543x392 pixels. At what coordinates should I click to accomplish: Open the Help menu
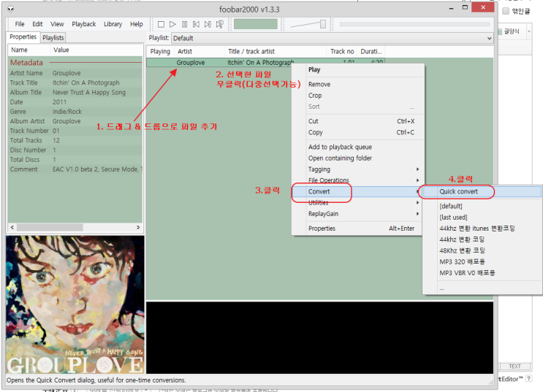(x=137, y=24)
